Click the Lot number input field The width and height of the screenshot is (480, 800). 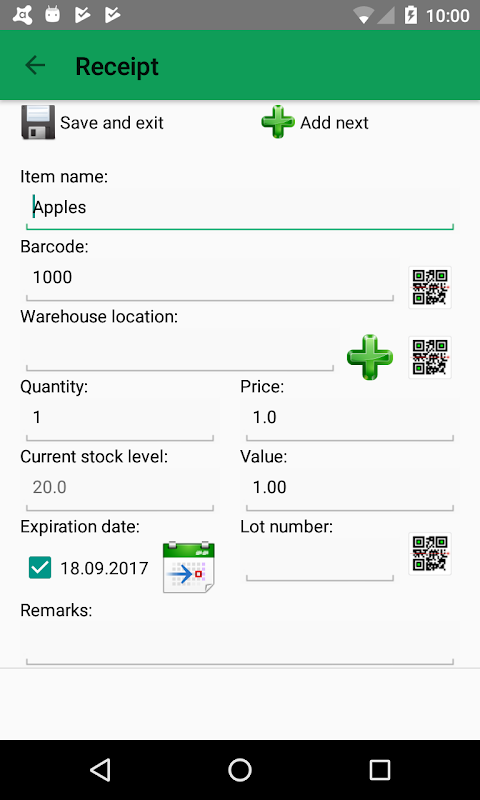(320, 560)
